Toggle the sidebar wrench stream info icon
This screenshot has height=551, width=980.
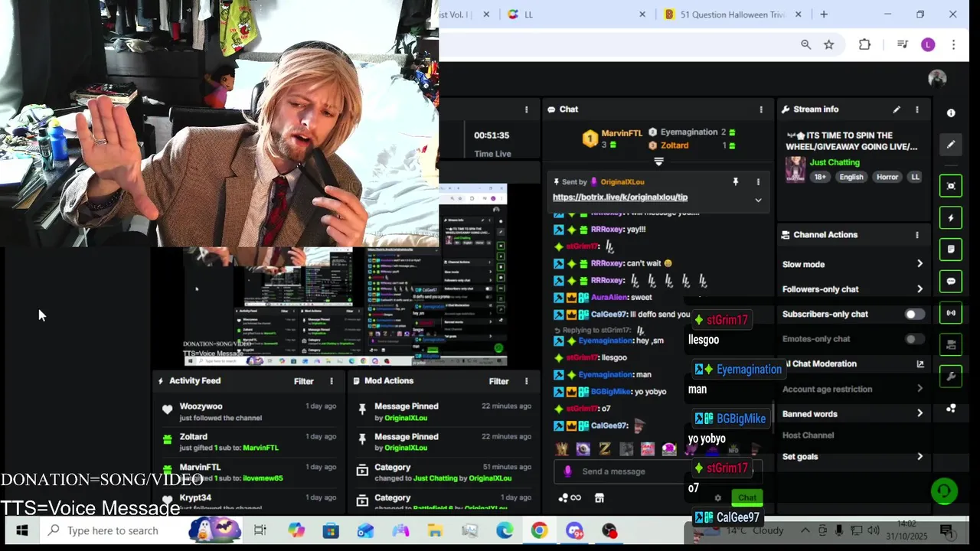(951, 377)
